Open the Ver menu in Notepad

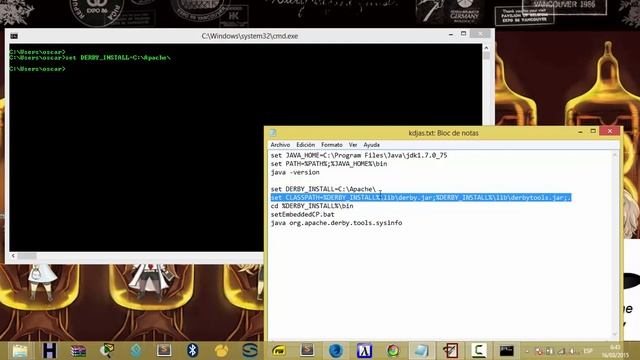(353, 145)
